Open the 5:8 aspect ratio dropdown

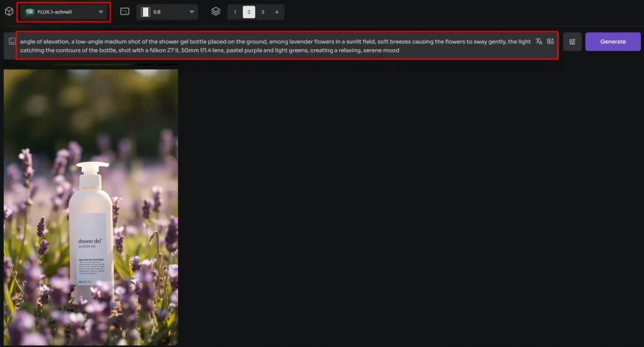(x=167, y=12)
